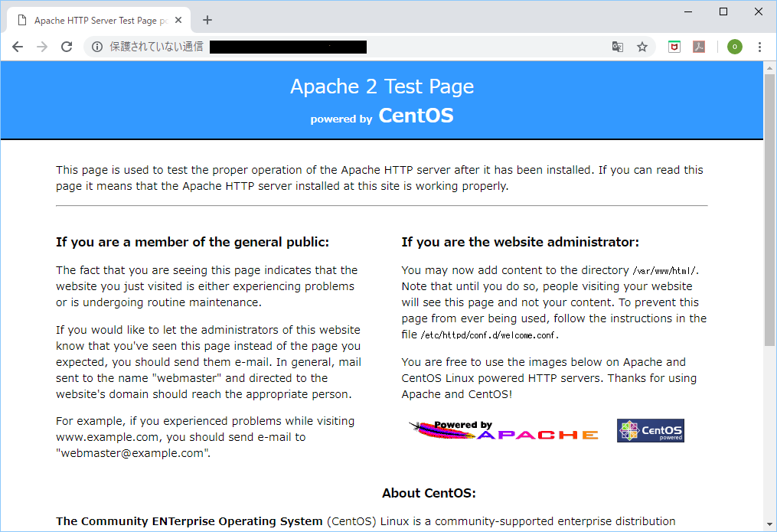
Task: Close the Apache HTTP Server Test Page tab
Action: click(x=178, y=21)
